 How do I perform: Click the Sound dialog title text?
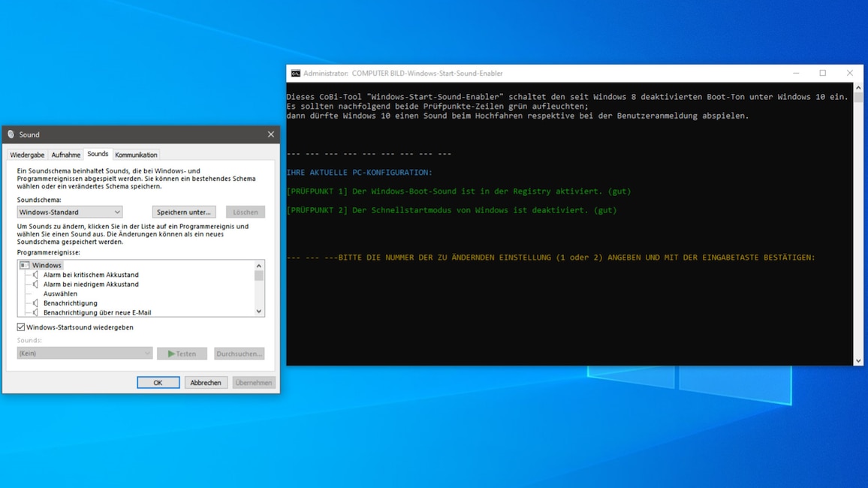click(29, 134)
